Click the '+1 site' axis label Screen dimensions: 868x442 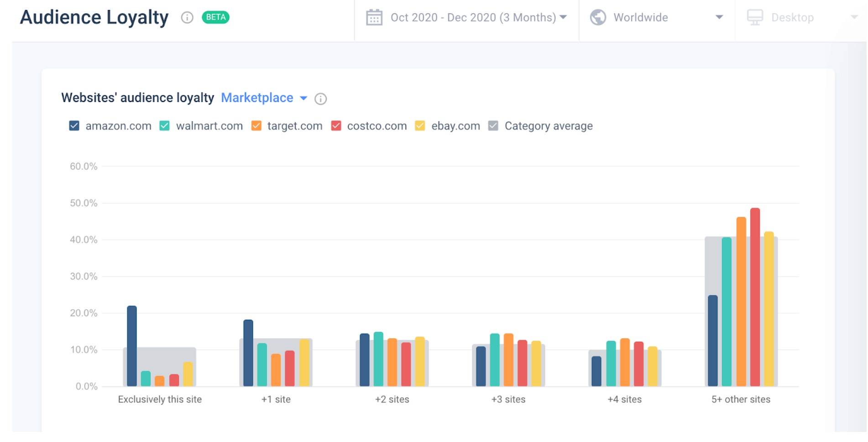pos(276,400)
